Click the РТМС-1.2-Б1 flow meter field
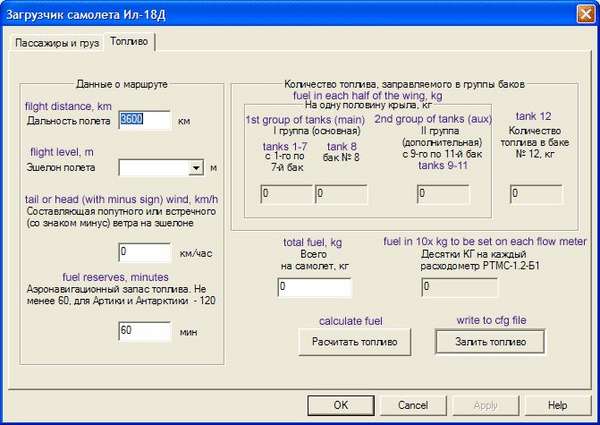This screenshot has width=600, height=425. 459,287
